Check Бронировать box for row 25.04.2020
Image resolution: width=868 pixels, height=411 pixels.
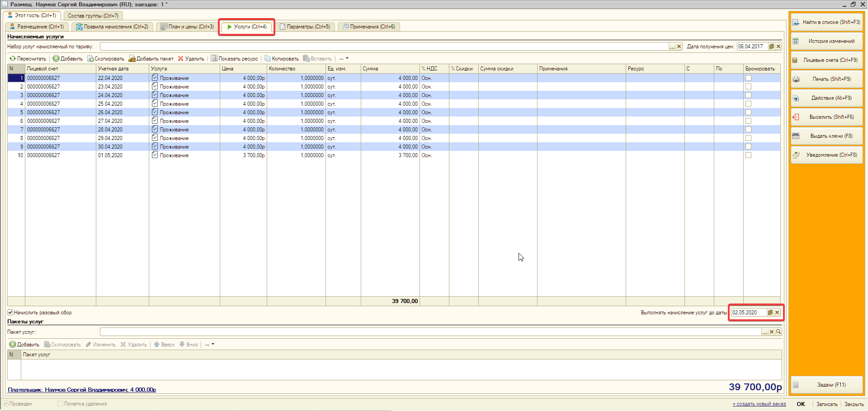click(x=748, y=104)
